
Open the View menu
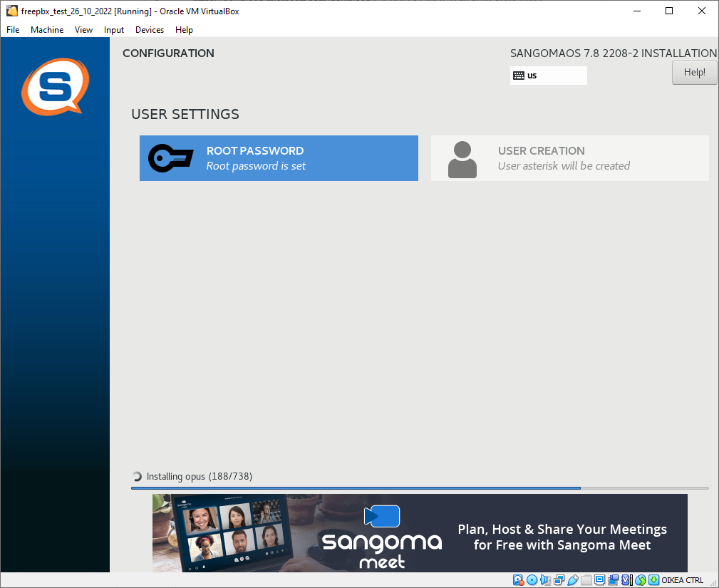(83, 30)
